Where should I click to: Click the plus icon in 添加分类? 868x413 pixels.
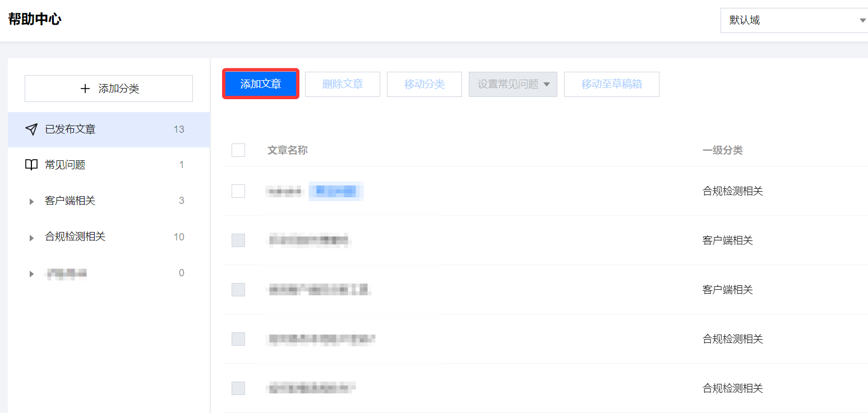(x=85, y=89)
